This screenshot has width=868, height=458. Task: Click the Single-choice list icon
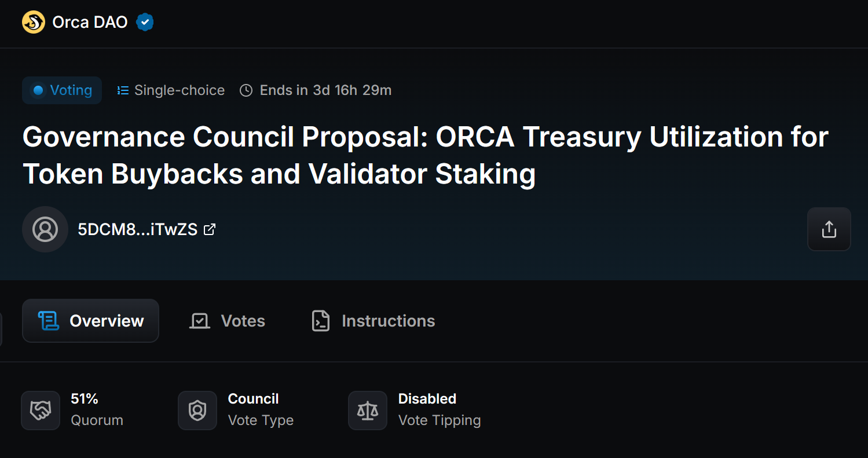pos(123,90)
